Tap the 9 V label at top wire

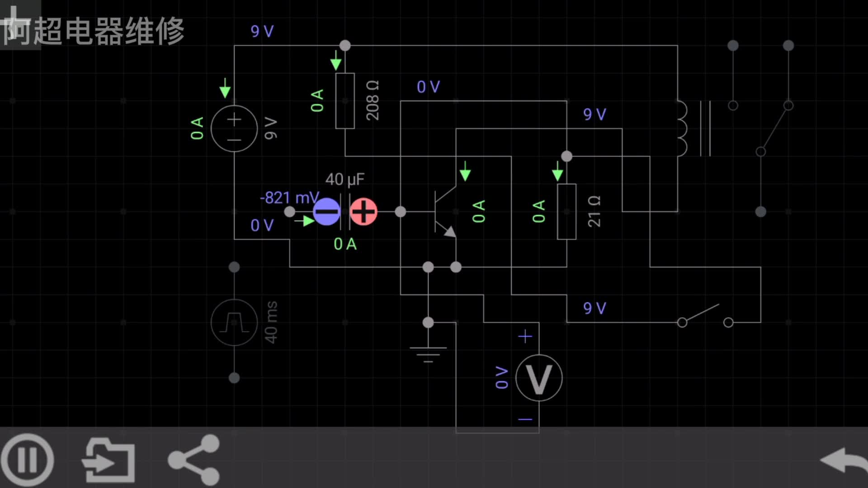[x=262, y=31]
